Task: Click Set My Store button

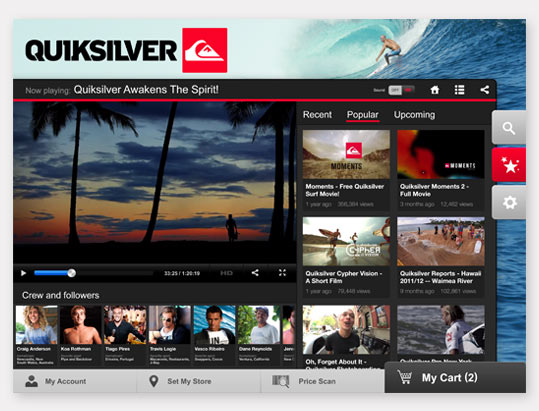Action: tap(199, 381)
